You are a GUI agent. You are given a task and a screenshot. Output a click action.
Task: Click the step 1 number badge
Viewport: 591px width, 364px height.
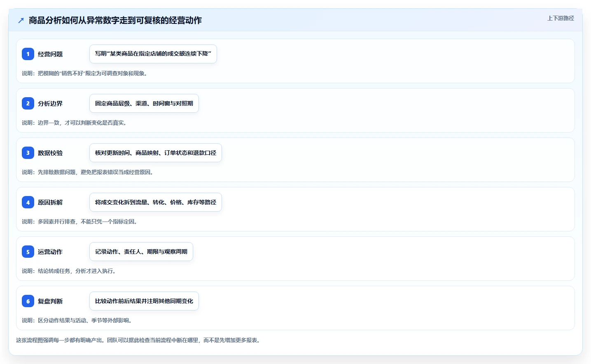[28, 54]
